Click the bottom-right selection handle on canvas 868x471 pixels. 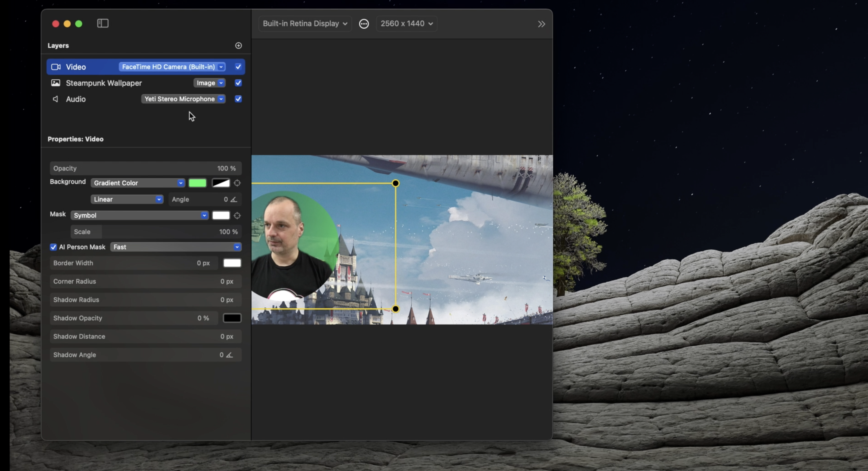coord(396,309)
